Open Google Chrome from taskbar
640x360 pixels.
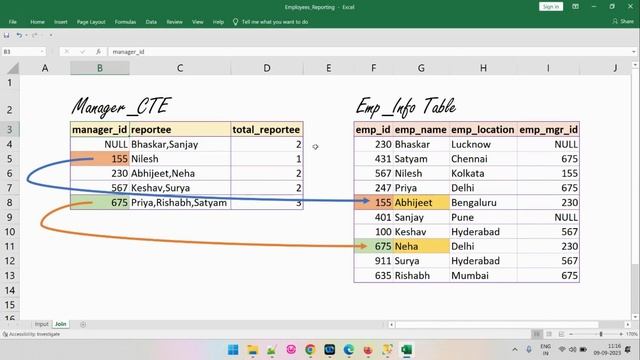tap(310, 350)
